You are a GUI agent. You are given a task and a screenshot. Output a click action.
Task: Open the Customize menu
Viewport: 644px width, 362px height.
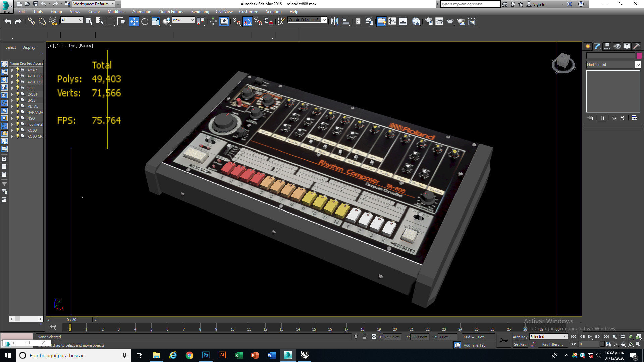(x=248, y=11)
